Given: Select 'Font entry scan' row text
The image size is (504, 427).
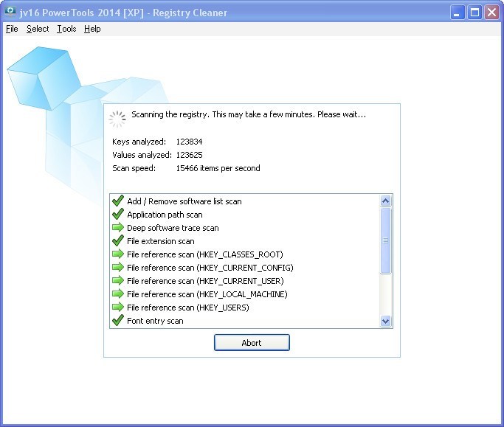Looking at the screenshot, I should click(155, 321).
